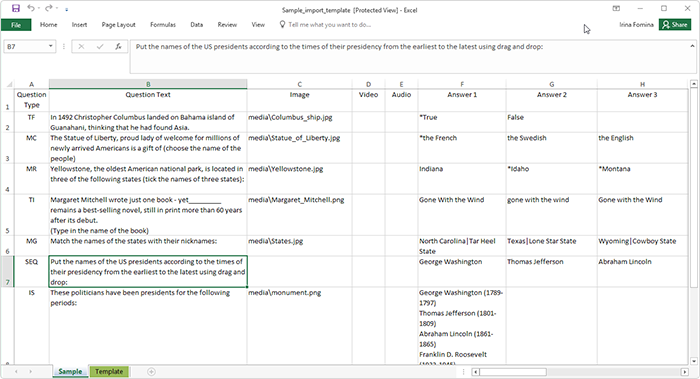Image resolution: width=700 pixels, height=379 pixels.
Task: Click the Abraham Lincoln cell in row 7
Action: 642,272
